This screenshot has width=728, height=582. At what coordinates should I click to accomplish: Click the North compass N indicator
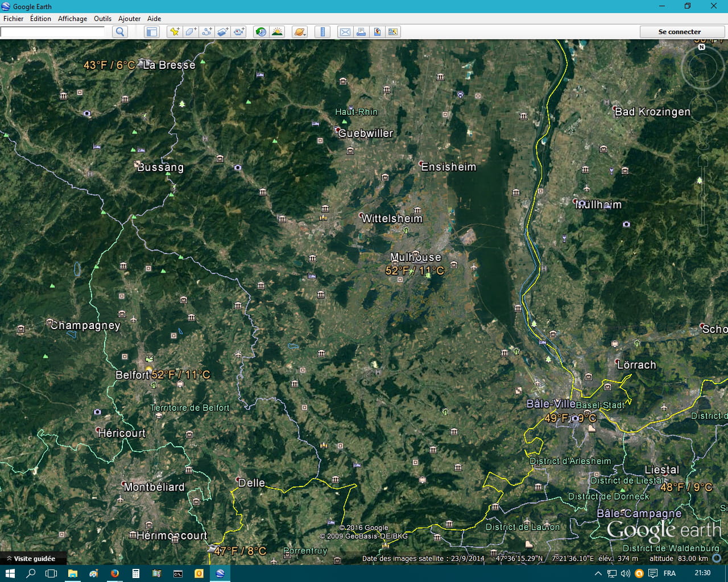point(702,47)
